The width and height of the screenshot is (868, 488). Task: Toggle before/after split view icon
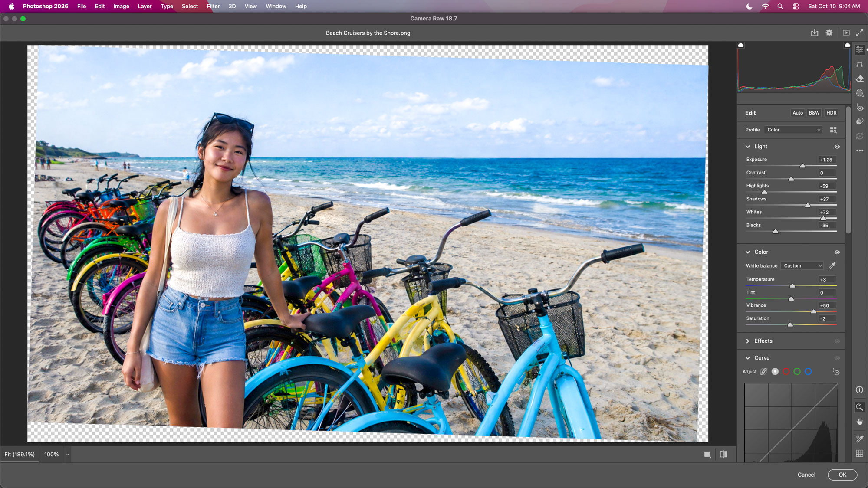coord(723,454)
